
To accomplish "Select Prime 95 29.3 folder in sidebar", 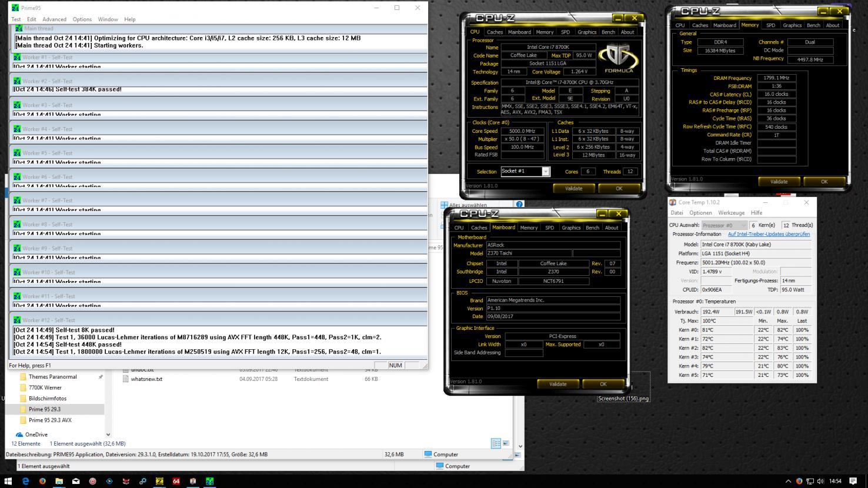I will point(45,409).
